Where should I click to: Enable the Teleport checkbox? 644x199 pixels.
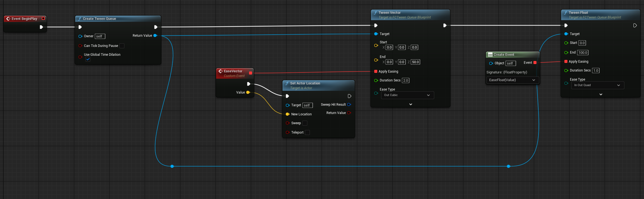pos(307,132)
